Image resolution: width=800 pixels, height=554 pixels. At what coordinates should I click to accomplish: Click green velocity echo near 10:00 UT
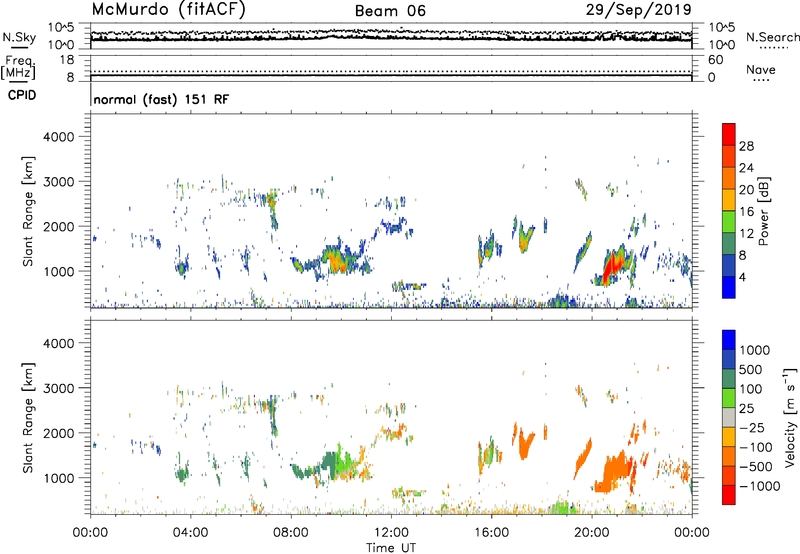click(x=346, y=462)
